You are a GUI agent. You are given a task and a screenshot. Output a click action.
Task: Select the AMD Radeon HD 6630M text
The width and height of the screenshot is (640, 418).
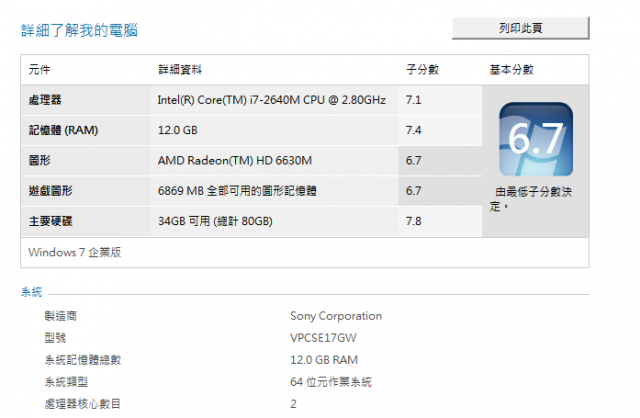coord(235,160)
